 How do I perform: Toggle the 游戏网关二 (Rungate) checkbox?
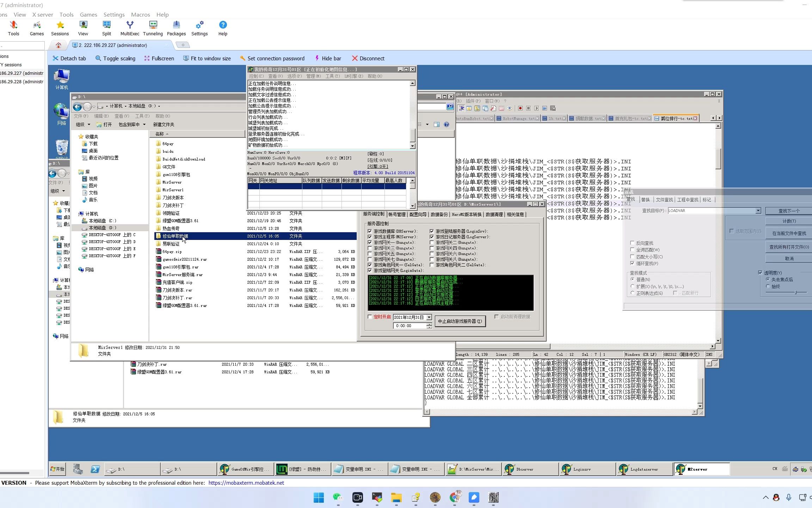tap(432, 243)
